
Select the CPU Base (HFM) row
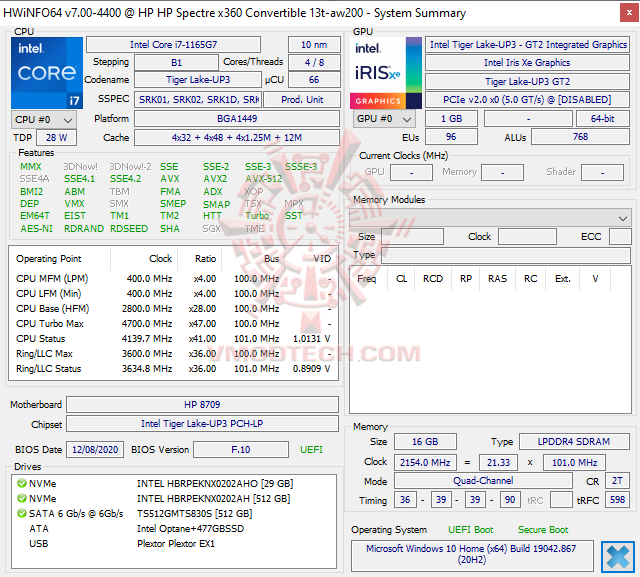pyautogui.click(x=173, y=308)
